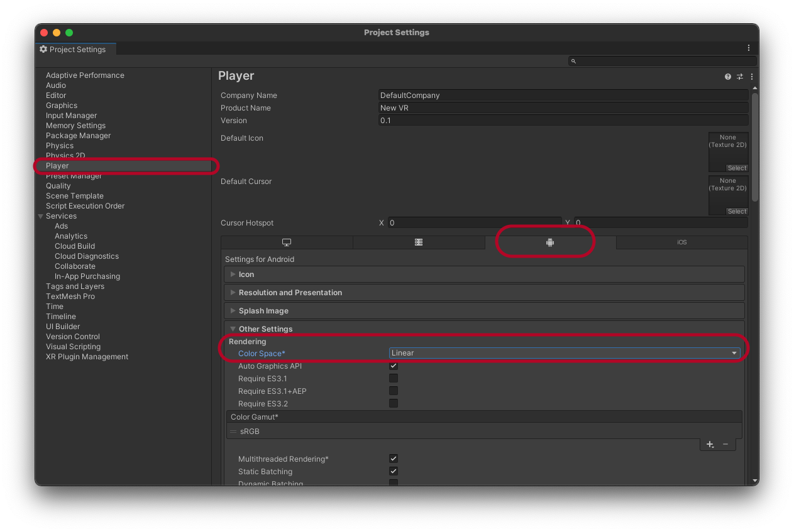Select In-App Purchasing under Services
The height and width of the screenshot is (532, 794).
87,276
